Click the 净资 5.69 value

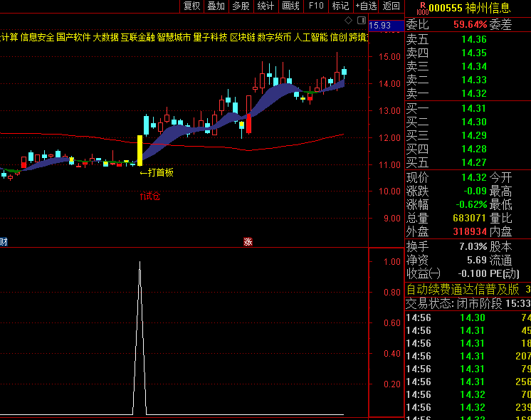[x=477, y=261]
